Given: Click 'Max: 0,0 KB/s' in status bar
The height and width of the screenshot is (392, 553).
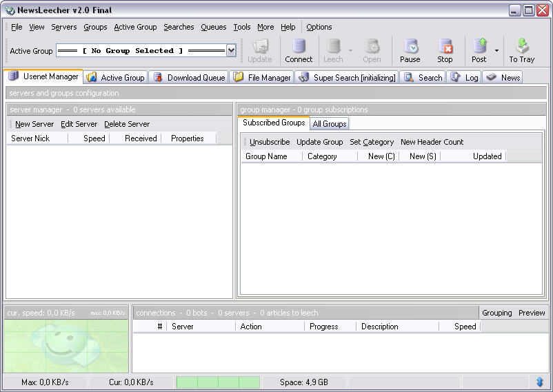Looking at the screenshot, I should click(x=45, y=382).
